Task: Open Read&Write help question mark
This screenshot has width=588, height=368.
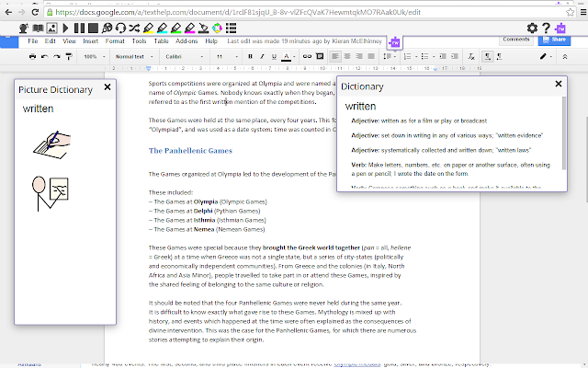Action: click(x=547, y=29)
